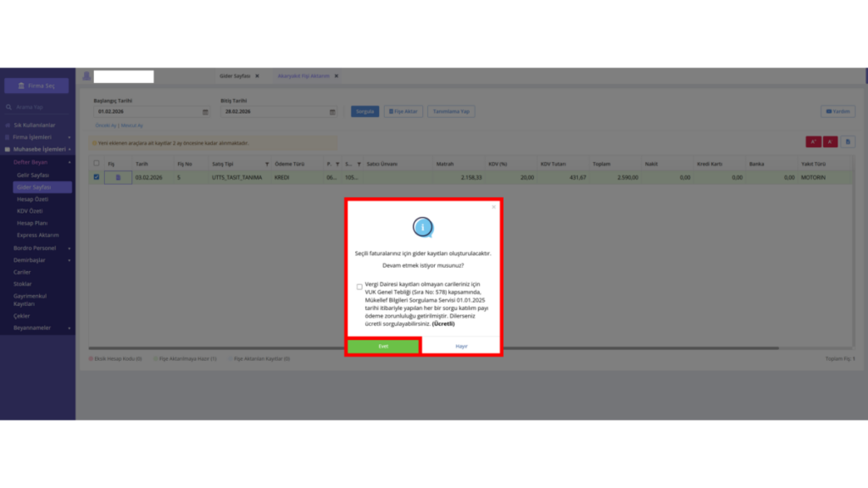868x488 pixels.
Task: Check the Vergi Dairesi paid query checkbox
Action: pyautogui.click(x=359, y=286)
